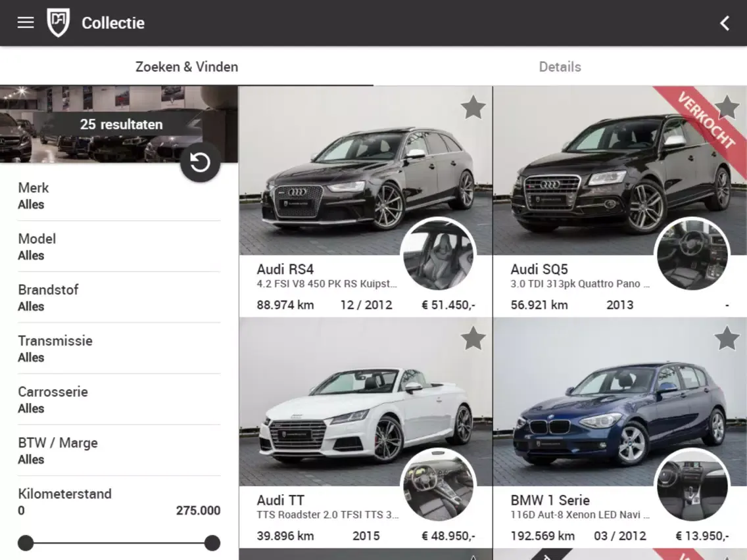The width and height of the screenshot is (747, 560).
Task: Select the maximum Kilometerstand slider handle
Action: point(212,543)
